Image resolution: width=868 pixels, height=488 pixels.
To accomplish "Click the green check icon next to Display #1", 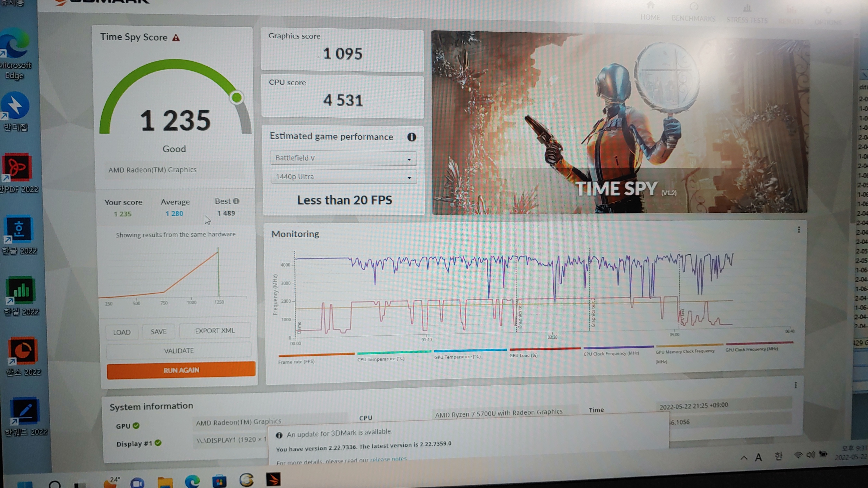I will 158,443.
